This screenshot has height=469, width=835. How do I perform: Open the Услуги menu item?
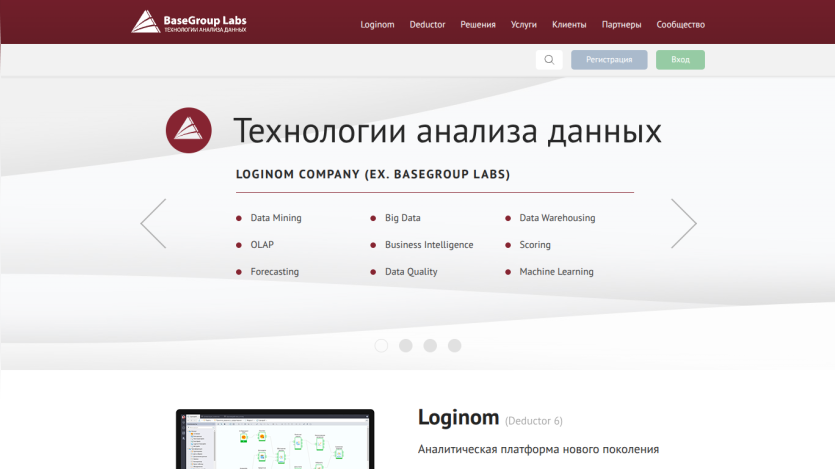pos(523,24)
